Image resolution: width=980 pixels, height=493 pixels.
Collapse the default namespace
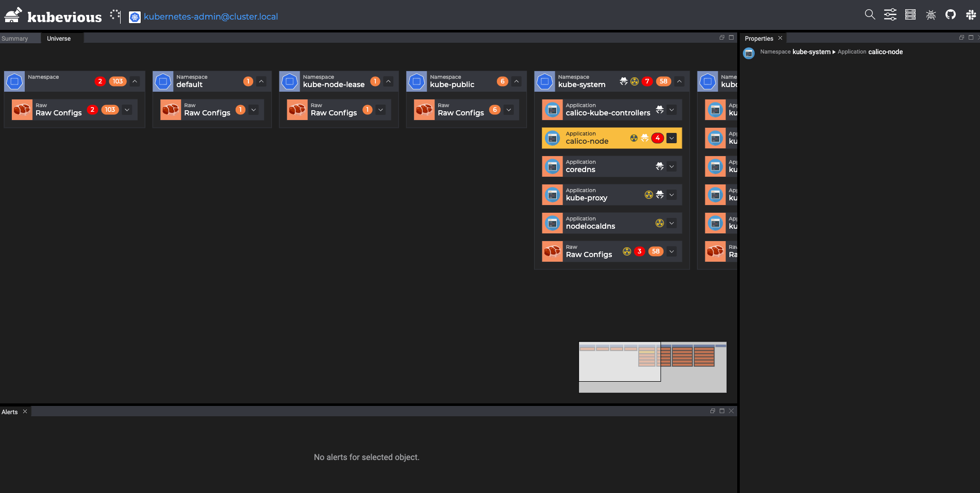pyautogui.click(x=261, y=81)
